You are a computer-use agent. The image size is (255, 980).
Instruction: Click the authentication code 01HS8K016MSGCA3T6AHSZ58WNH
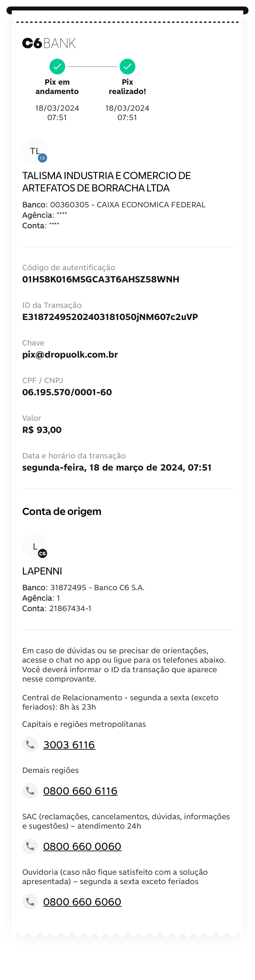pyautogui.click(x=101, y=279)
